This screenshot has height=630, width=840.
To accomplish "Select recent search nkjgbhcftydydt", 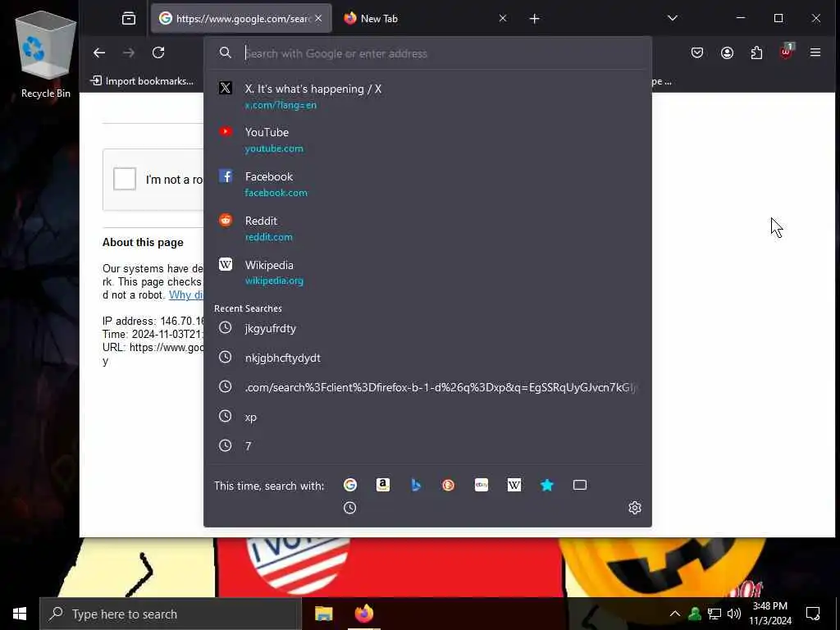I will (x=427, y=358).
